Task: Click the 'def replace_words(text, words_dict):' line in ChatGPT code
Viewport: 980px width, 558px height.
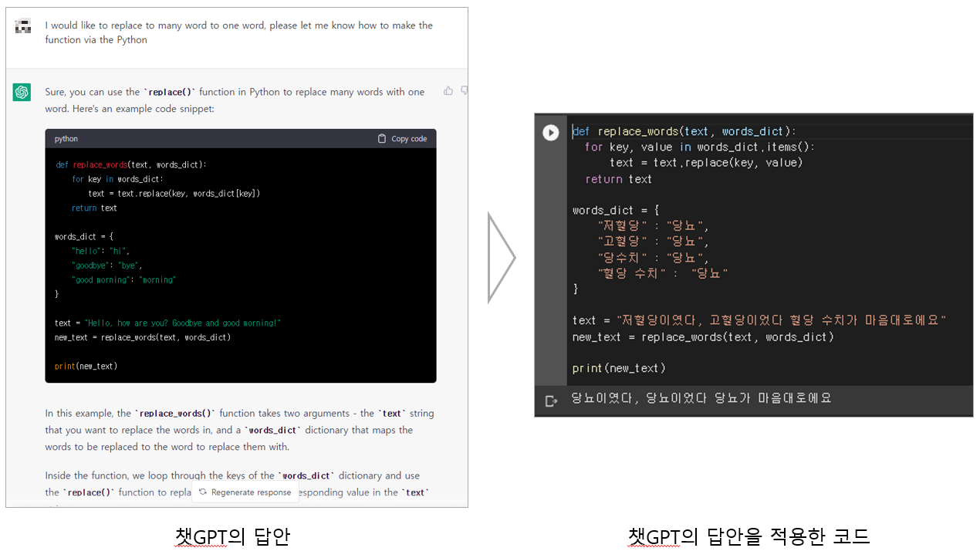Action: pos(131,164)
